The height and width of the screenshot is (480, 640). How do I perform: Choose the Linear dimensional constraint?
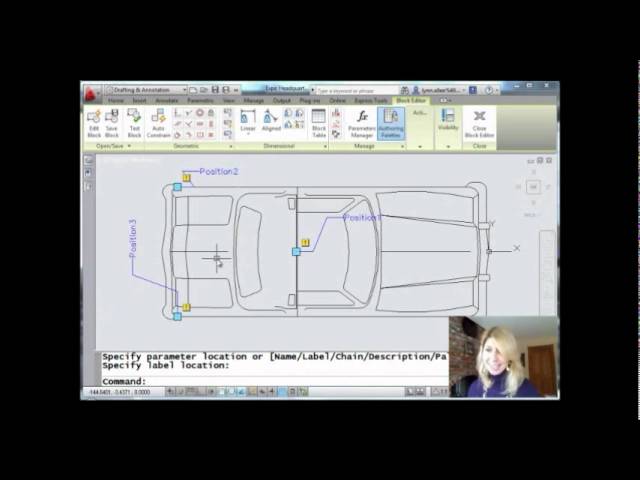point(248,121)
